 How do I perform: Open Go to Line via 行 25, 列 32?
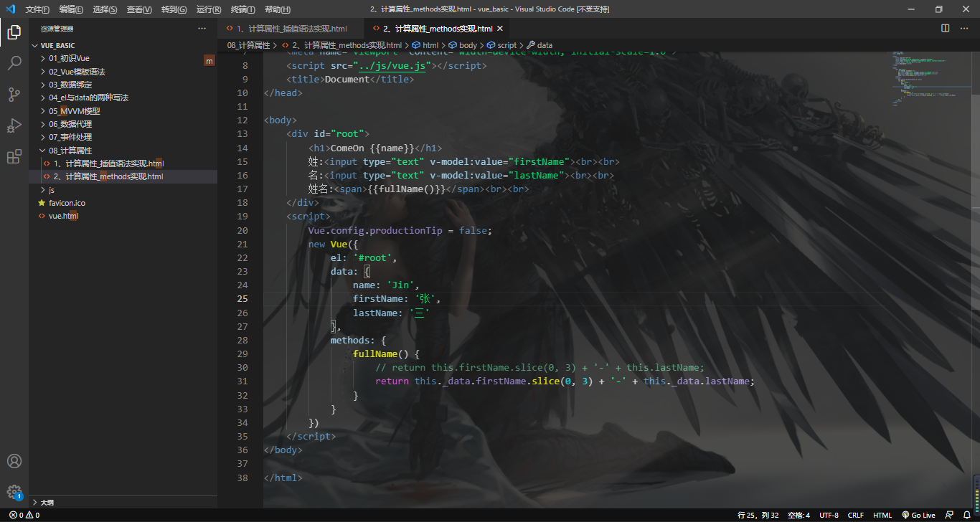[x=758, y=515]
